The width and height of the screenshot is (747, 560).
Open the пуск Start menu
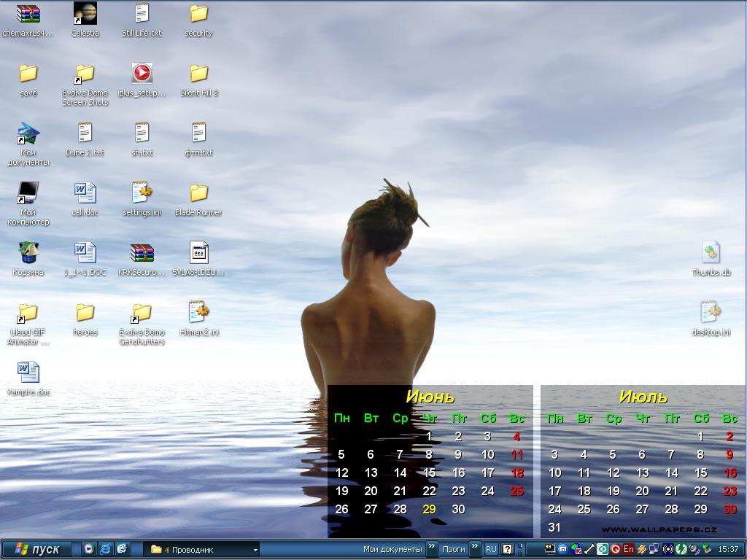(37, 549)
